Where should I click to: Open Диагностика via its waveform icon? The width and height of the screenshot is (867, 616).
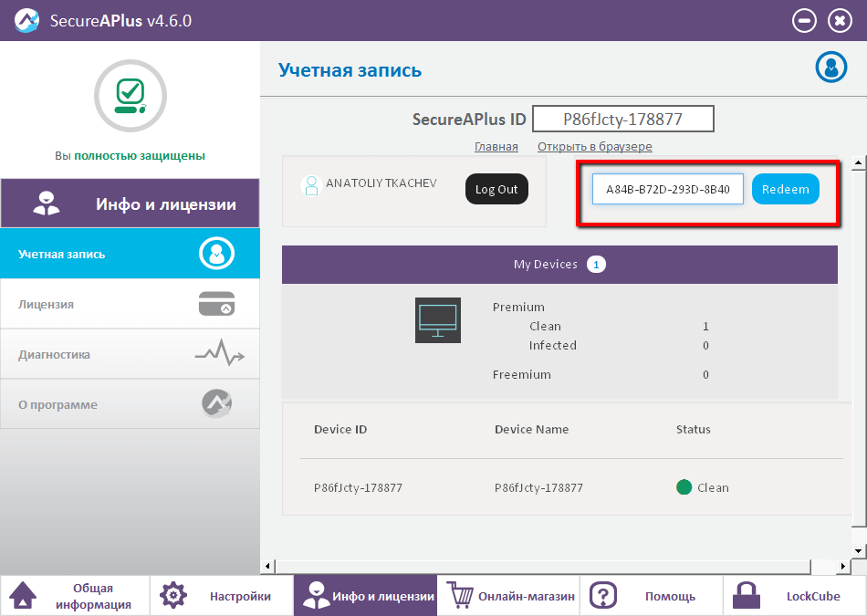pyautogui.click(x=217, y=353)
